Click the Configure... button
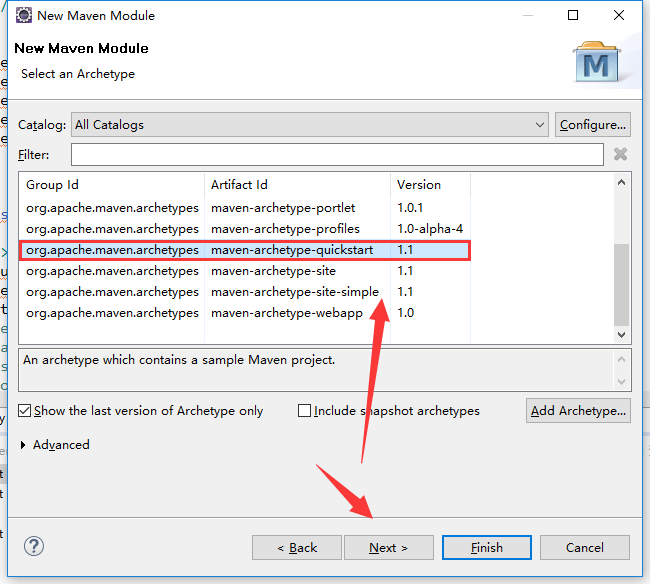 [592, 124]
